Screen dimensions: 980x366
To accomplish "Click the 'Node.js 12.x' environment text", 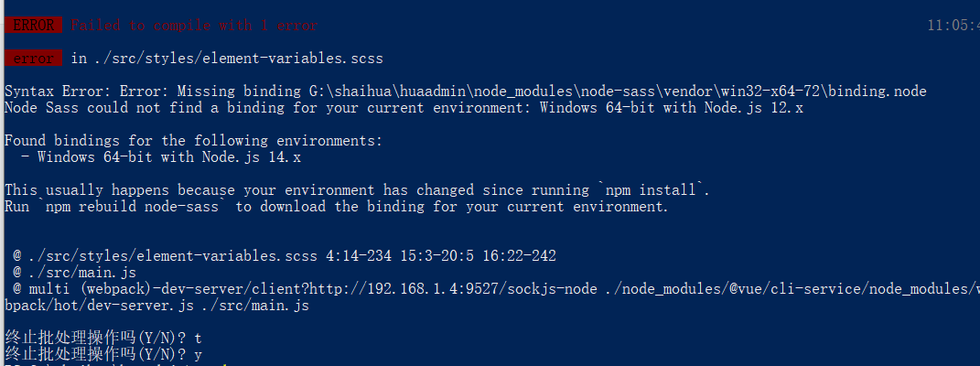I will tap(754, 107).
